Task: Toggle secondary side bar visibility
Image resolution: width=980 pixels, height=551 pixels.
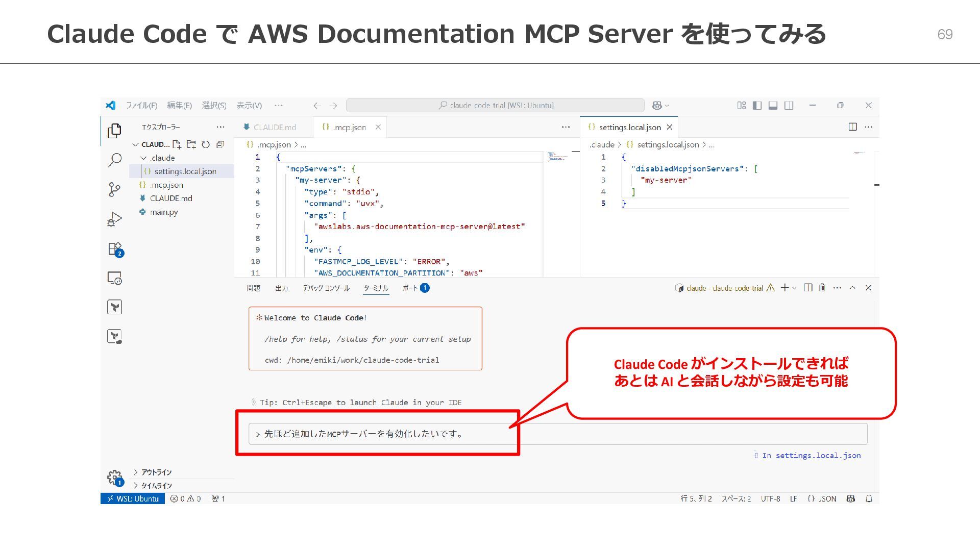Action: [789, 105]
